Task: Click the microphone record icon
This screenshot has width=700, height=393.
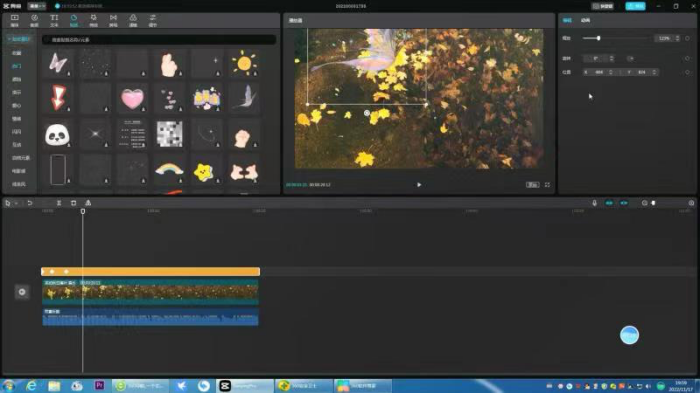Action: [594, 203]
